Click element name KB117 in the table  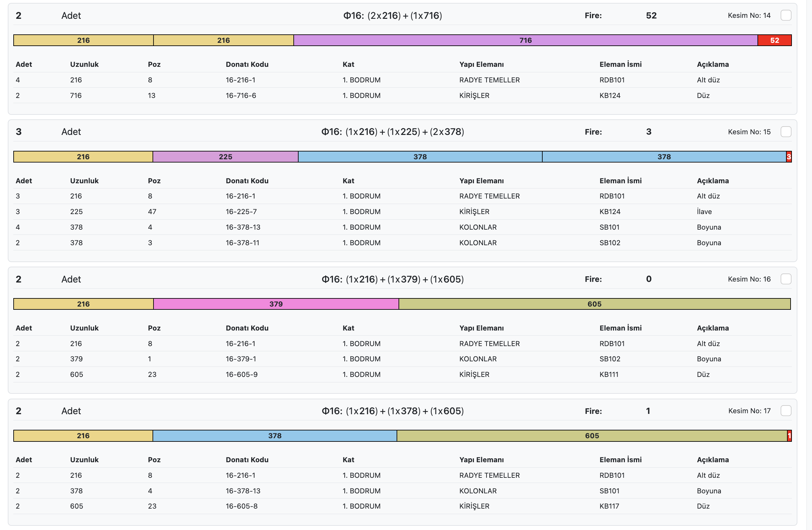[609, 506]
